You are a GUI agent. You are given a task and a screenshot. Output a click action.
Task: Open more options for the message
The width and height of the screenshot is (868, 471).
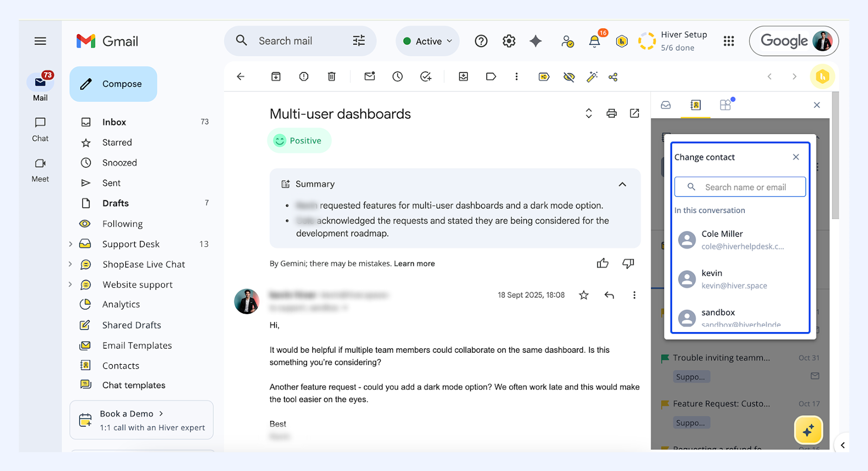tap(634, 295)
